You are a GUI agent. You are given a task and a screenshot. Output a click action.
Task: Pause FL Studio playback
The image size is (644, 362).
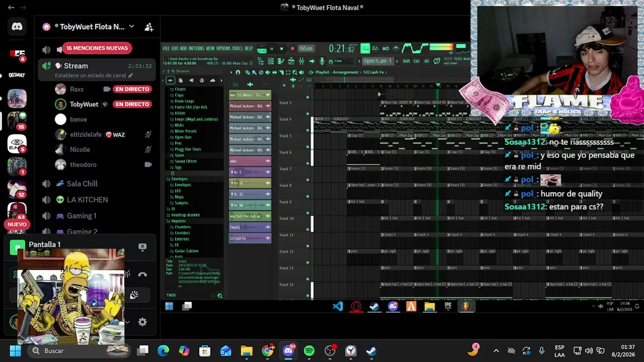coord(272,49)
